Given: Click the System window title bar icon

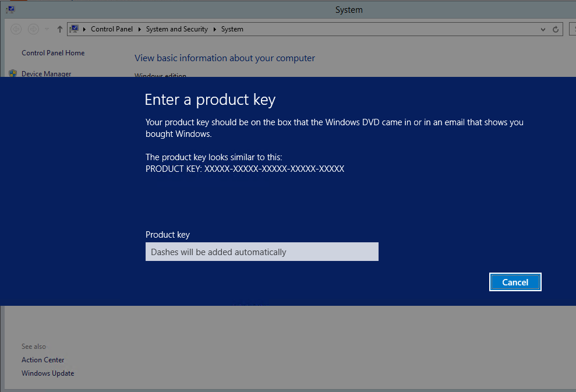Looking at the screenshot, I should click(10, 9).
